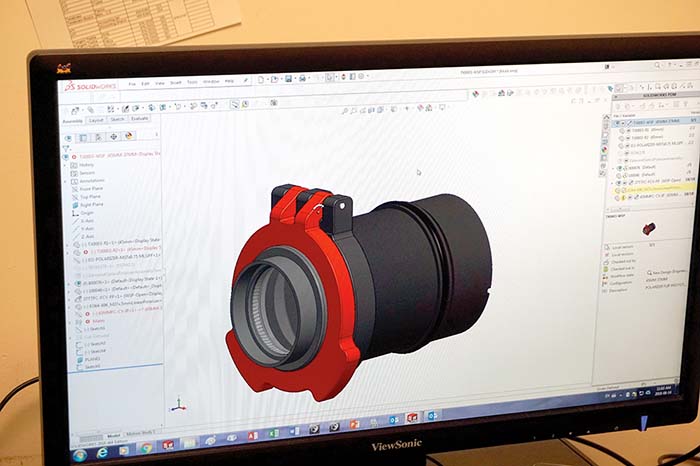Open the Help menu
The height and width of the screenshot is (466, 700).
[x=229, y=81]
